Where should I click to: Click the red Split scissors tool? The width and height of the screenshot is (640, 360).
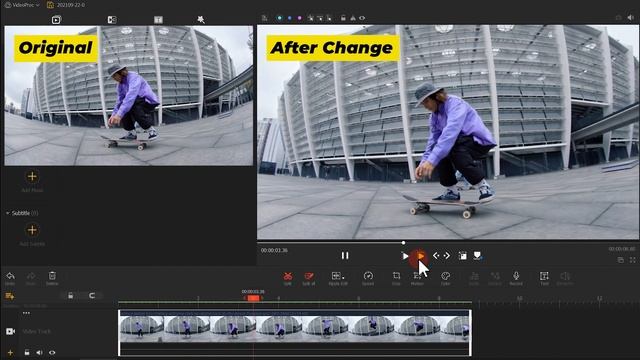(x=288, y=276)
